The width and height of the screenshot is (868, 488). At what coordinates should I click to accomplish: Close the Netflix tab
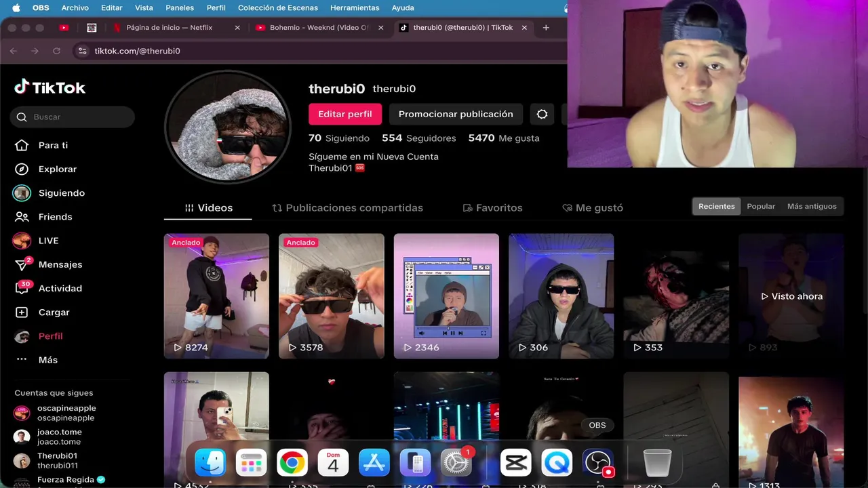(x=237, y=28)
